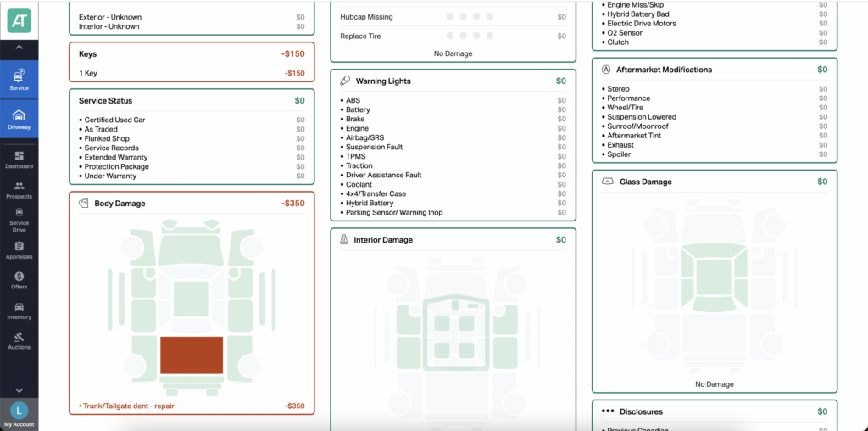The width and height of the screenshot is (868, 431).
Task: Click Exterior - Unknown row
Action: (x=192, y=17)
